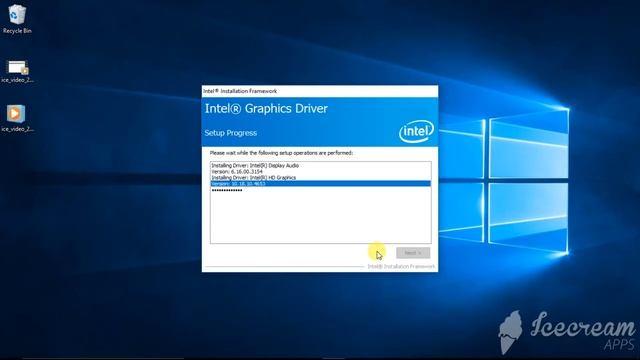The width and height of the screenshot is (640, 360).
Task: Click the highlighted blue Version row
Action: point(320,184)
